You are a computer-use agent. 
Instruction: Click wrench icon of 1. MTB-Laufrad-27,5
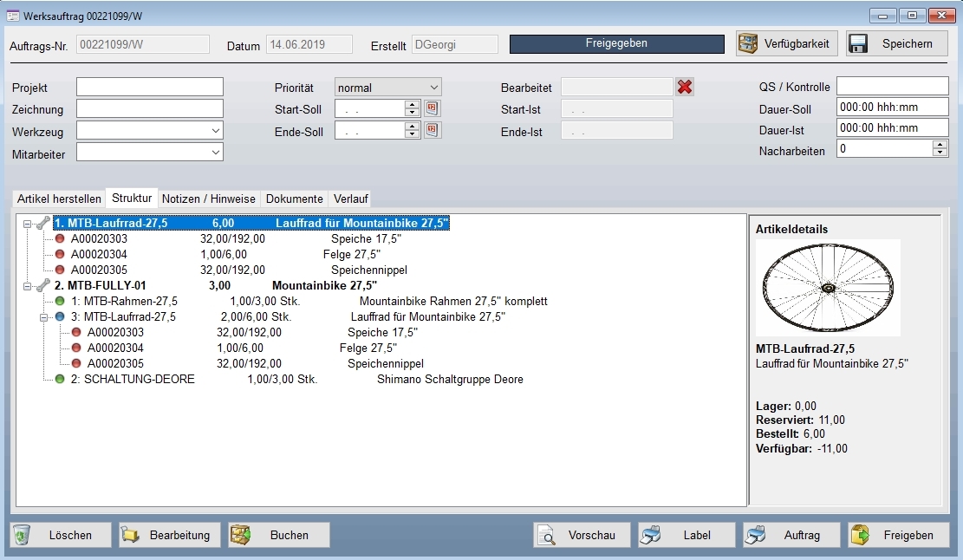pos(43,223)
